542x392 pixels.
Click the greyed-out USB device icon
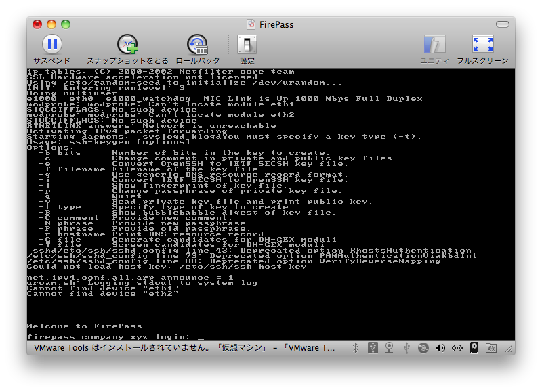point(406,348)
